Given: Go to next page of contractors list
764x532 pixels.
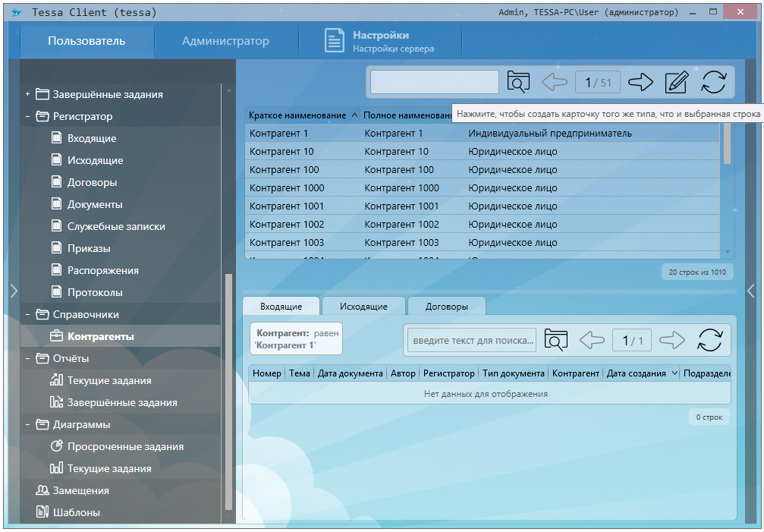Looking at the screenshot, I should 640,82.
